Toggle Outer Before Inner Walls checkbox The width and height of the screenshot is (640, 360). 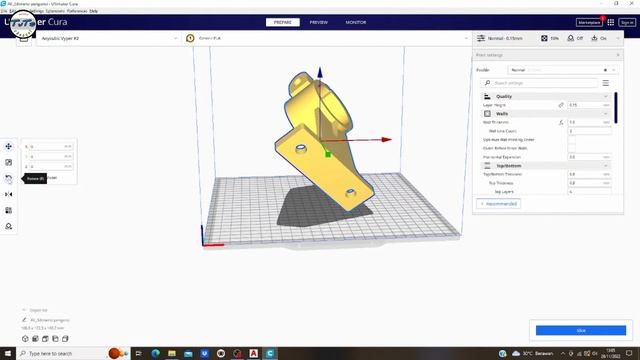point(571,148)
